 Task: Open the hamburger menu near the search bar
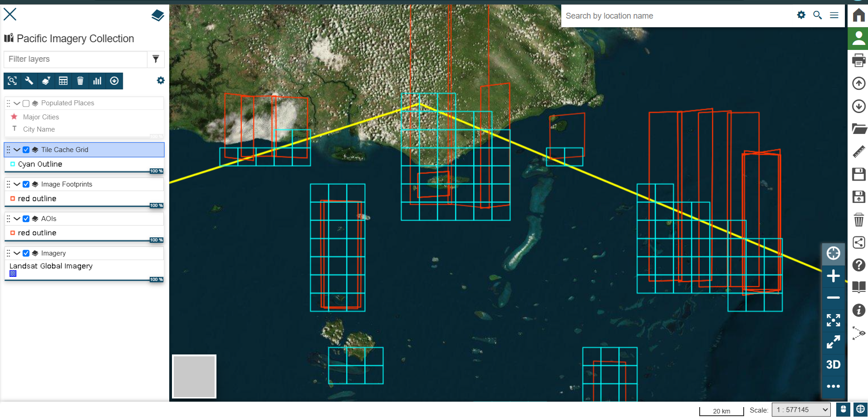pyautogui.click(x=834, y=15)
